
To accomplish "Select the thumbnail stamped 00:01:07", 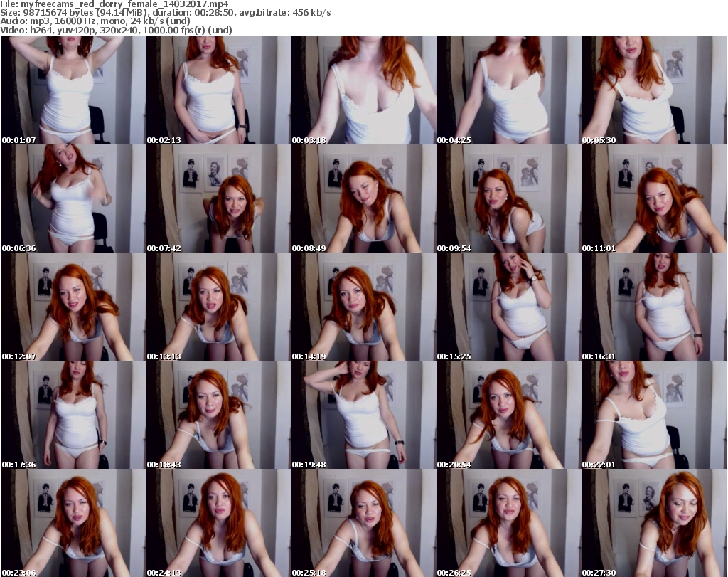I will pos(73,90).
